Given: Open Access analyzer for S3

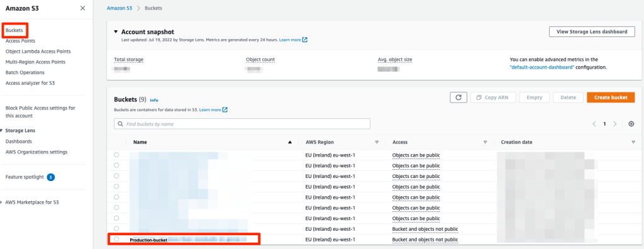Looking at the screenshot, I should (x=30, y=82).
